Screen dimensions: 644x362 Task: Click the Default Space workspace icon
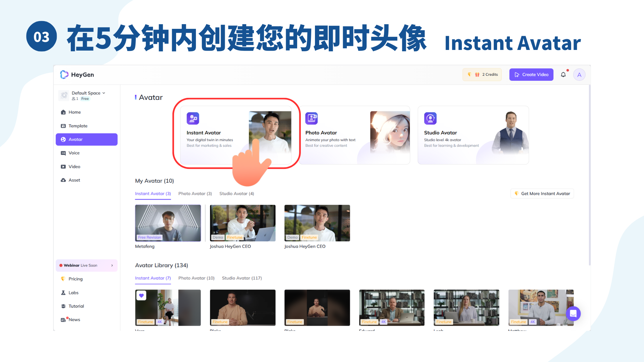(x=64, y=96)
